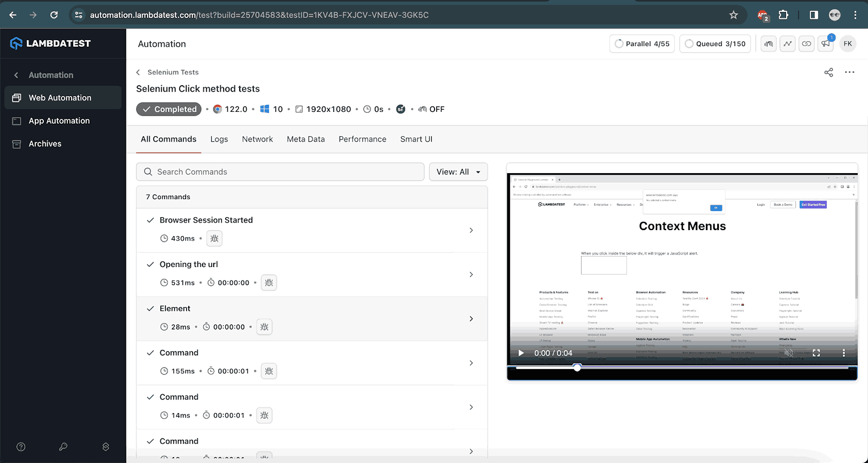Enter fullscreen on the video
Viewport: 868px width, 463px height.
tap(816, 353)
